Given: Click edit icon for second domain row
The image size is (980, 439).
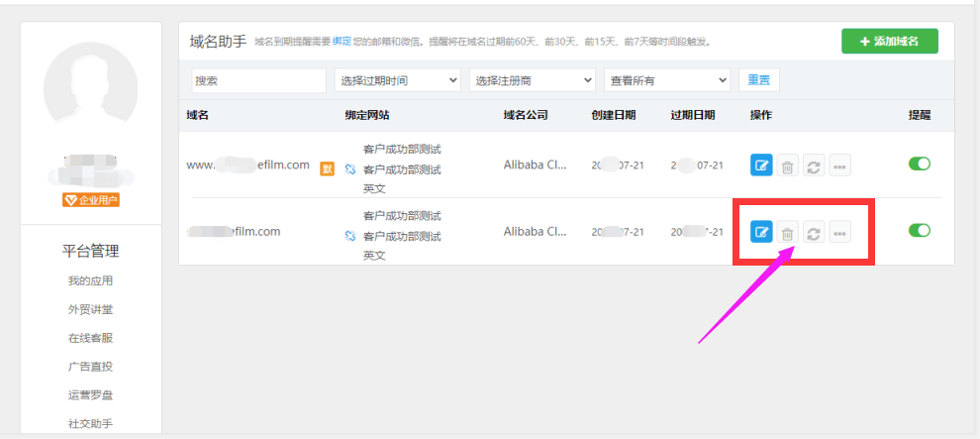Looking at the screenshot, I should point(761,233).
